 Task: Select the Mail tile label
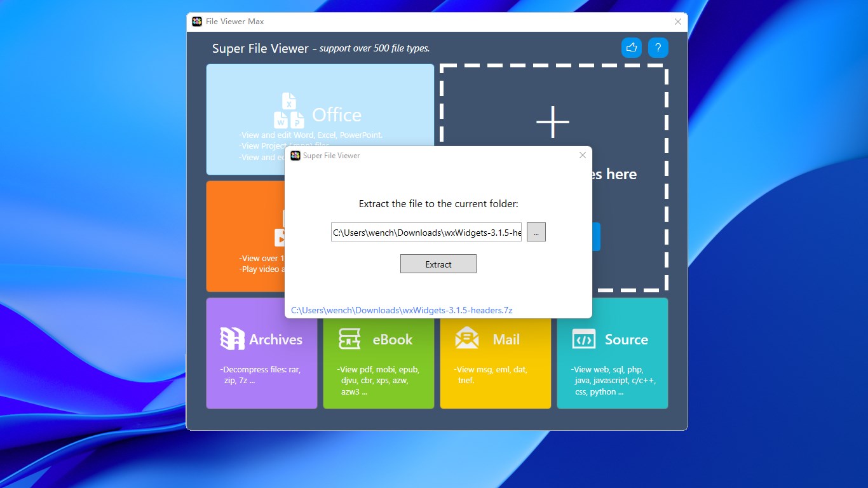(x=506, y=339)
